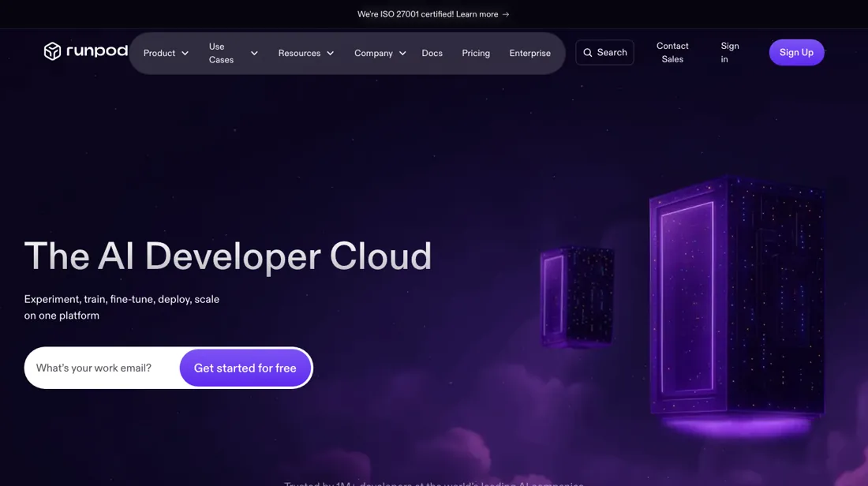Screen dimensions: 868x486
Task: Click The AI Developer Cloud heading
Action: tap(227, 256)
